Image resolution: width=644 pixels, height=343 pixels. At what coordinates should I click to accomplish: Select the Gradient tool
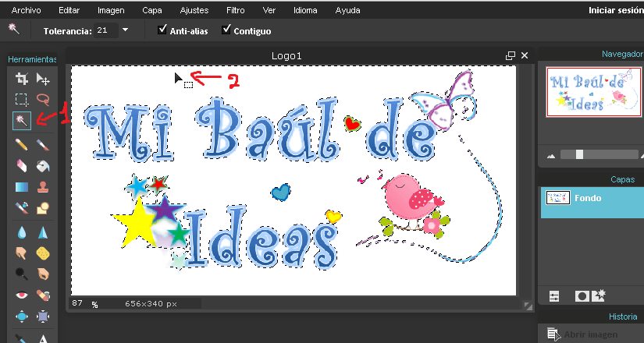pos(22,187)
